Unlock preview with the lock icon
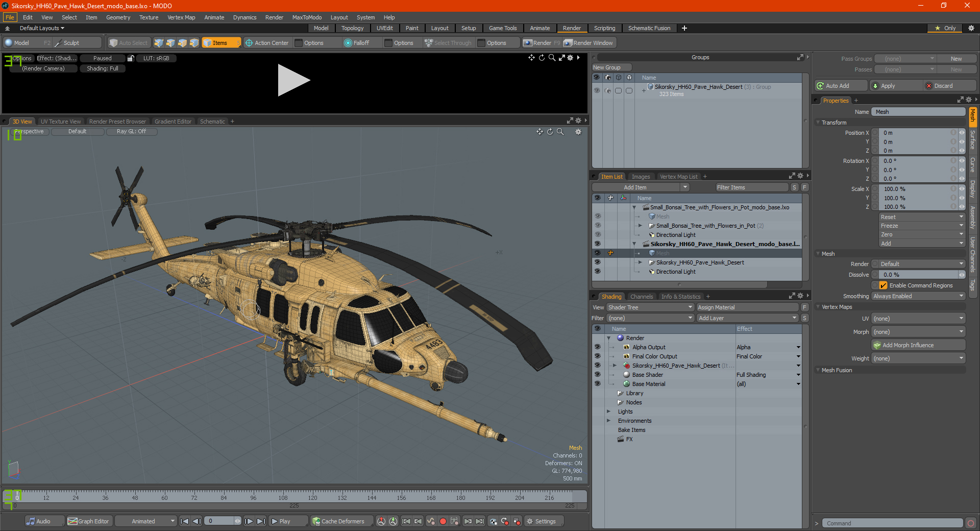 pos(131,58)
